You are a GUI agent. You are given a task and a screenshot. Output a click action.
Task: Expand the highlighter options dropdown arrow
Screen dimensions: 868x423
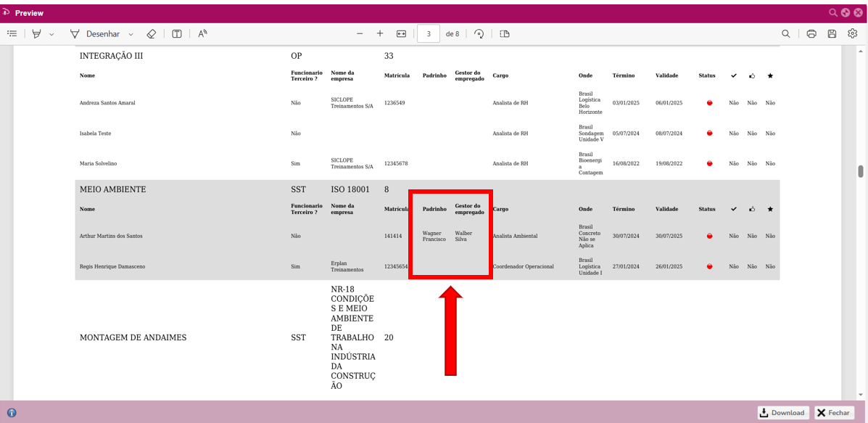51,34
